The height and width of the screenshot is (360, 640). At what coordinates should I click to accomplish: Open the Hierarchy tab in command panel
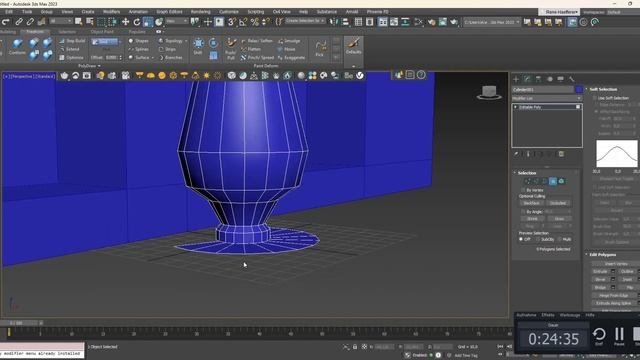point(538,79)
